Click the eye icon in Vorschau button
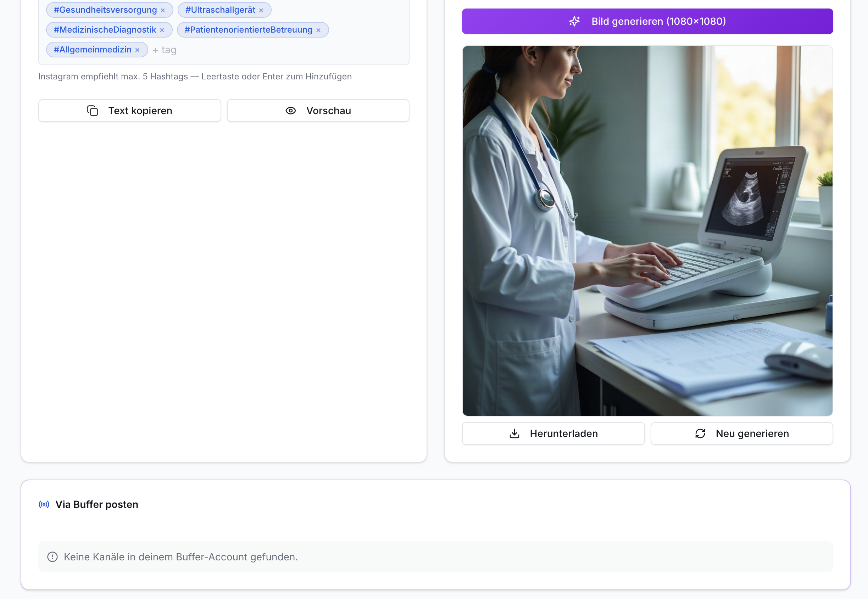 (291, 111)
